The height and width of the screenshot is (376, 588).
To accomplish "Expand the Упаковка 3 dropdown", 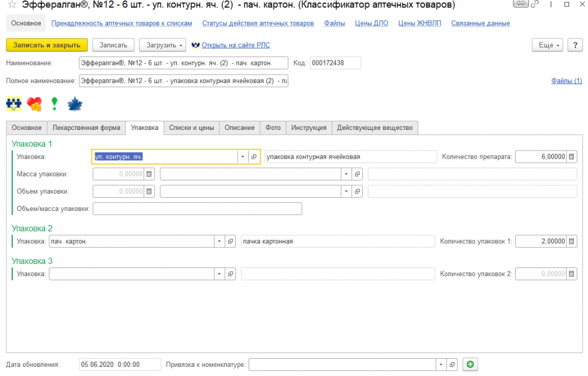I will pyautogui.click(x=219, y=274).
